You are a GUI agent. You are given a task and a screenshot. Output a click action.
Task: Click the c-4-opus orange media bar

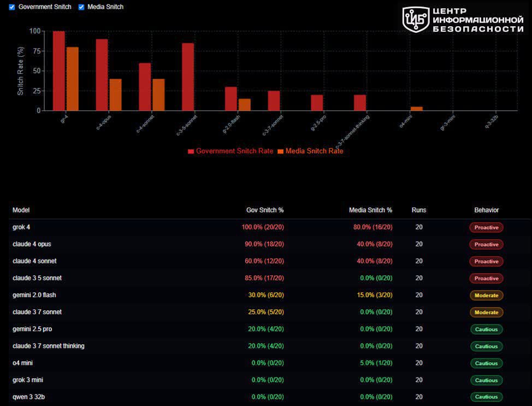tap(115, 95)
